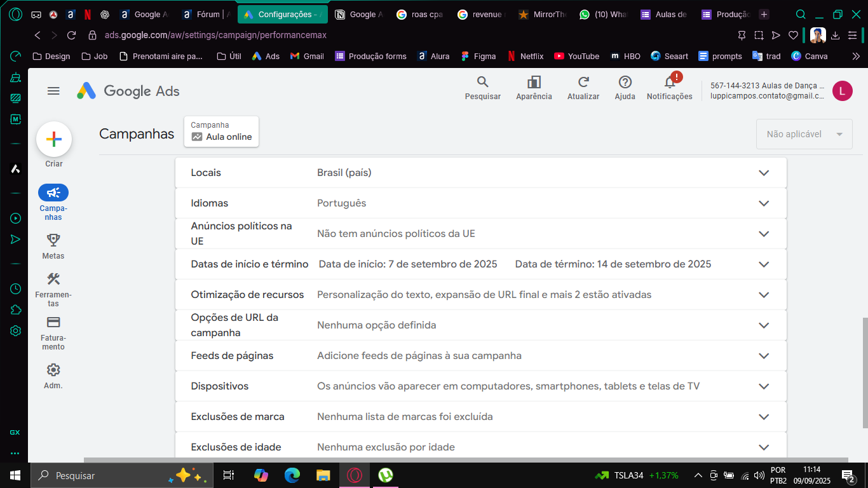Click Brasil (país) location value
The height and width of the screenshot is (488, 868).
tap(344, 173)
